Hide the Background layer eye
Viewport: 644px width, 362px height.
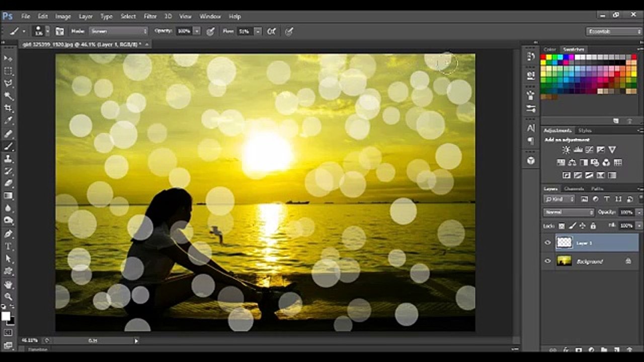(x=548, y=261)
